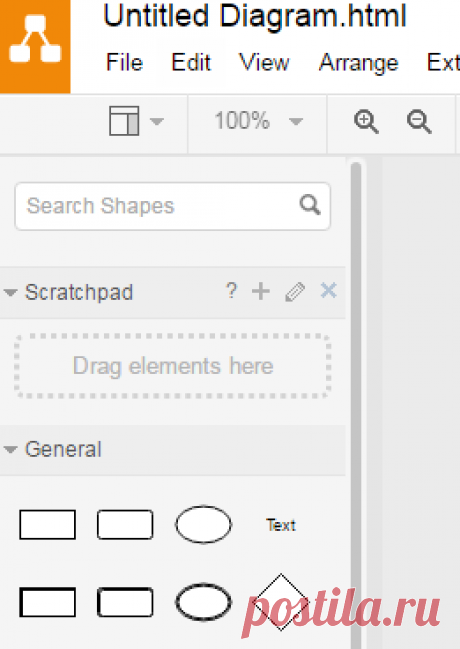Image resolution: width=460 pixels, height=649 pixels.
Task: Click the Scratchpad help question mark
Action: click(231, 291)
